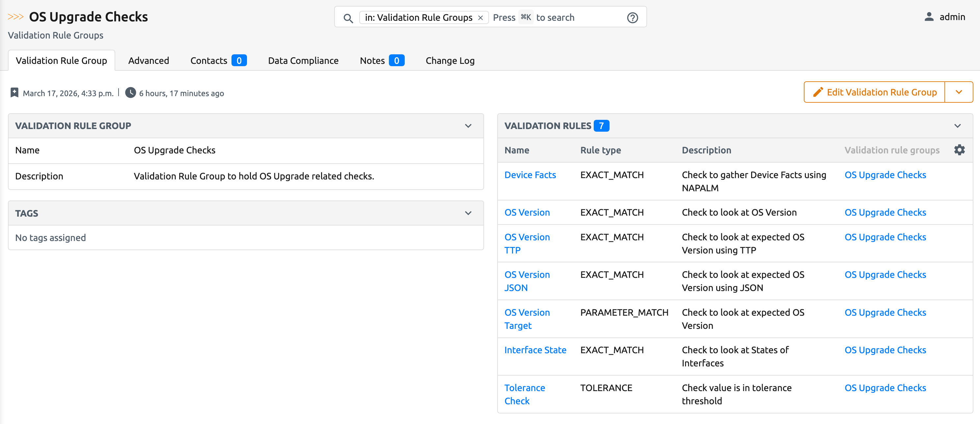The height and width of the screenshot is (424, 980).
Task: Collapse the Validation Rule Group panel
Action: [x=468, y=126]
